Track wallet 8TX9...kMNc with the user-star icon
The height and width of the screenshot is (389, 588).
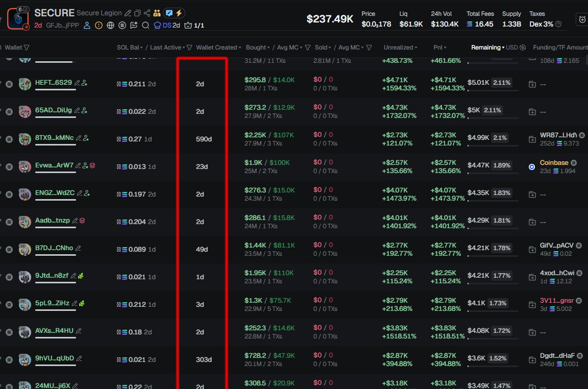pos(86,138)
